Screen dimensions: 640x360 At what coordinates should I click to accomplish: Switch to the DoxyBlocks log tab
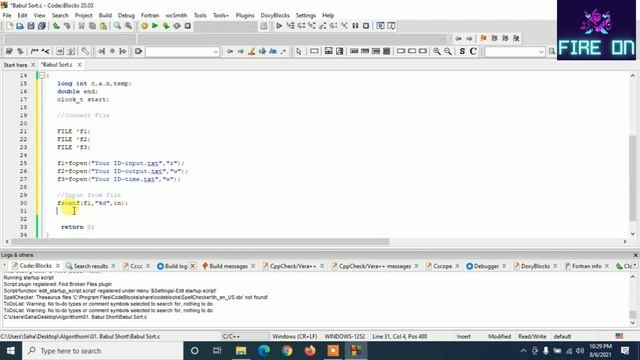[x=535, y=266]
